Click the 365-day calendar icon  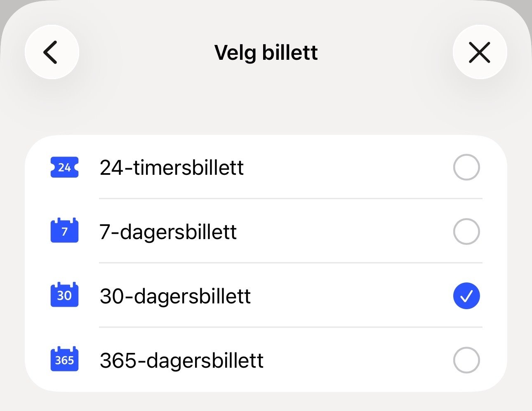[64, 359]
